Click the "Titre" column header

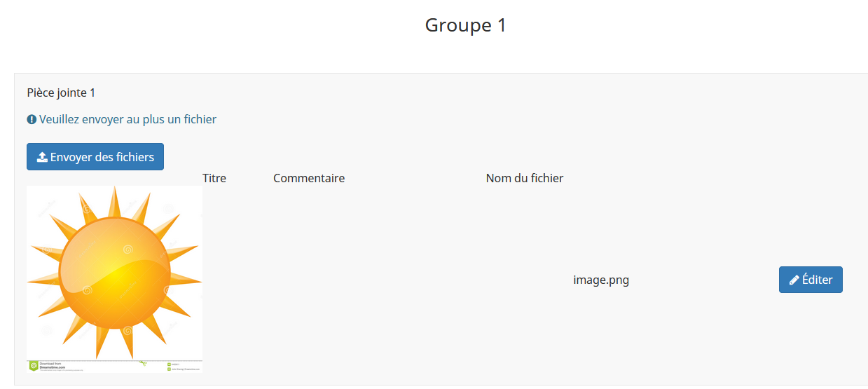pos(214,178)
